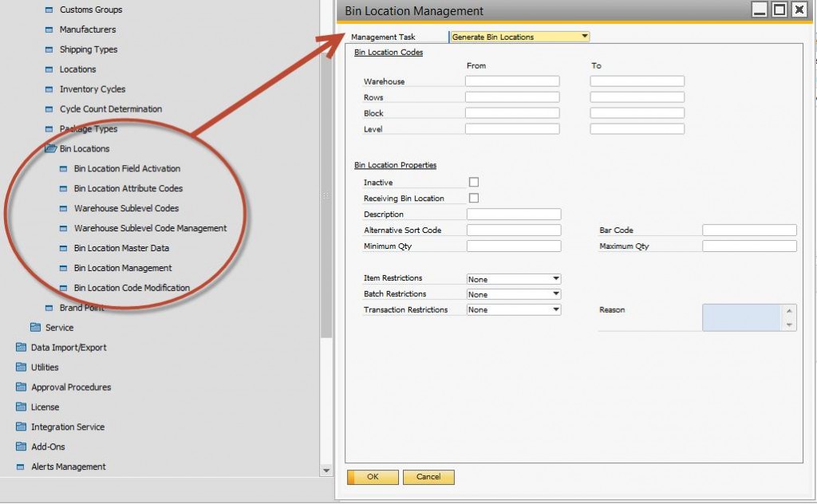Click the Warehouse From input field
817x504 pixels.
[x=512, y=81]
